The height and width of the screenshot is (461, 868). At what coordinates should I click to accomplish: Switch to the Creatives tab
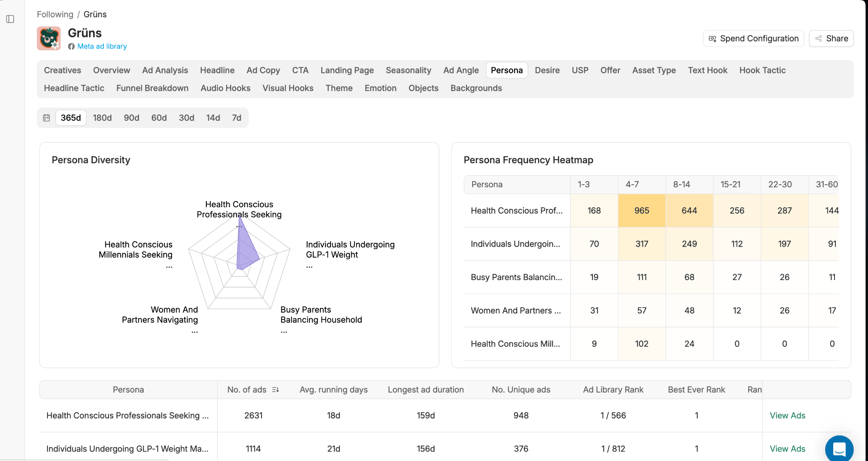(x=63, y=70)
